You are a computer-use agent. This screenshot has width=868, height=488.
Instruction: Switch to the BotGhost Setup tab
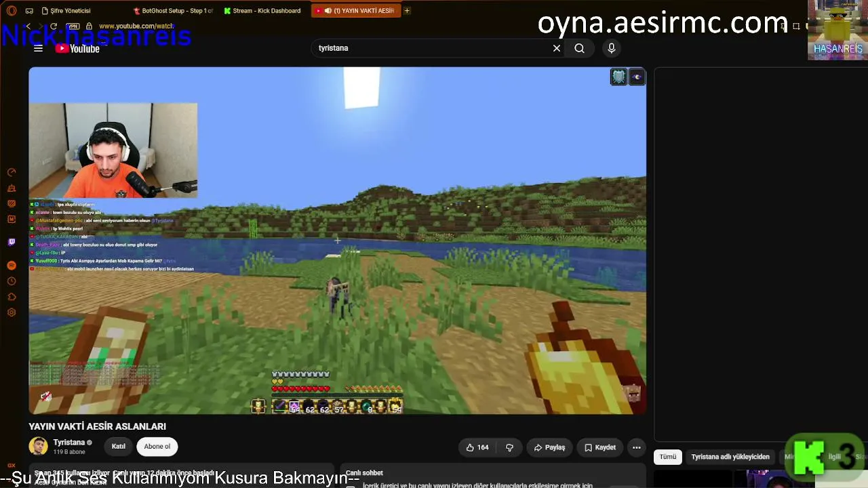(x=172, y=11)
